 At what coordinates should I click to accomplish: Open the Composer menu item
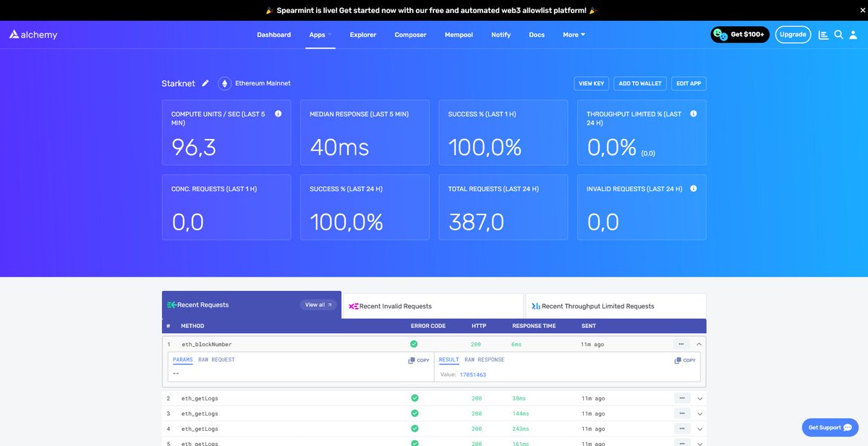click(x=410, y=35)
